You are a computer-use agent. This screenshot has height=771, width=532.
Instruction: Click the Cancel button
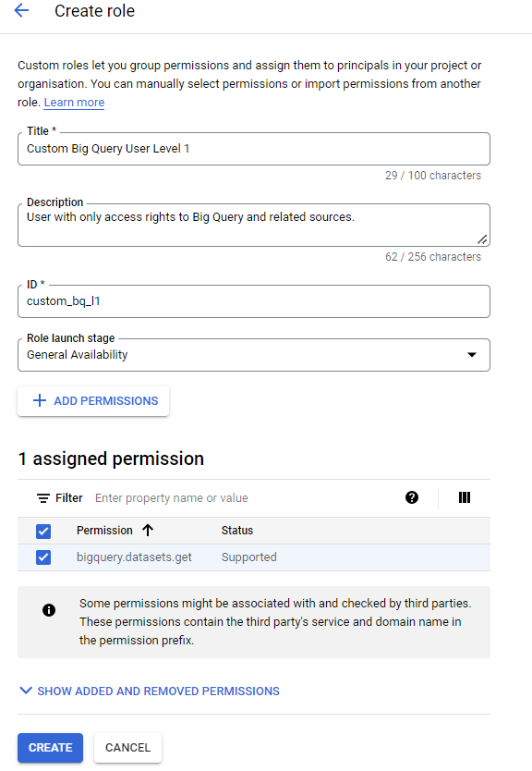[127, 747]
